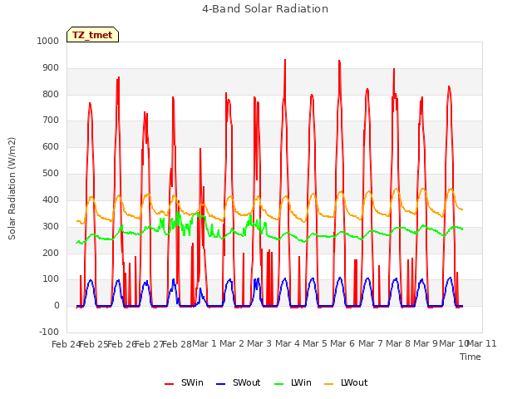Click the orange LWout legend color marker
Image resolution: width=532 pixels, height=399 pixels.
[329, 384]
